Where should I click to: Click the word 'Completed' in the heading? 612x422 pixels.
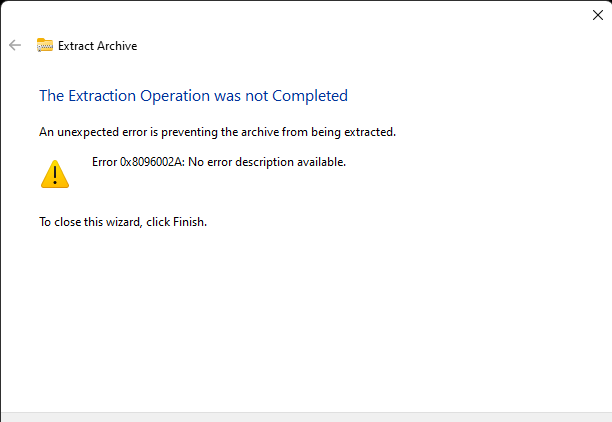310,96
